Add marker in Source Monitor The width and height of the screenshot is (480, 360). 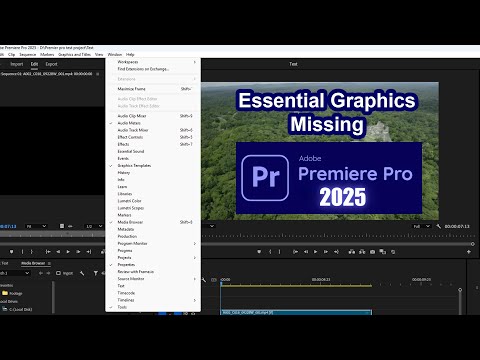(12, 252)
